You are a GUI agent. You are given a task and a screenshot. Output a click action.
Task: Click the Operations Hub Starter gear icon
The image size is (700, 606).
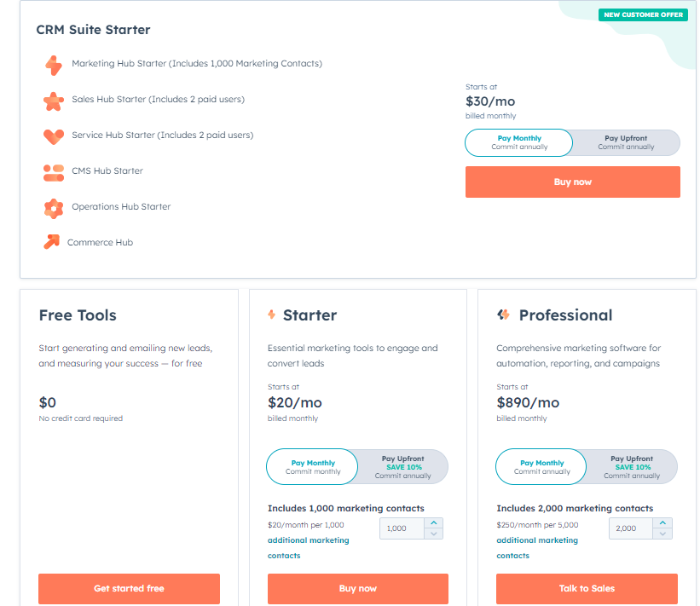(54, 209)
